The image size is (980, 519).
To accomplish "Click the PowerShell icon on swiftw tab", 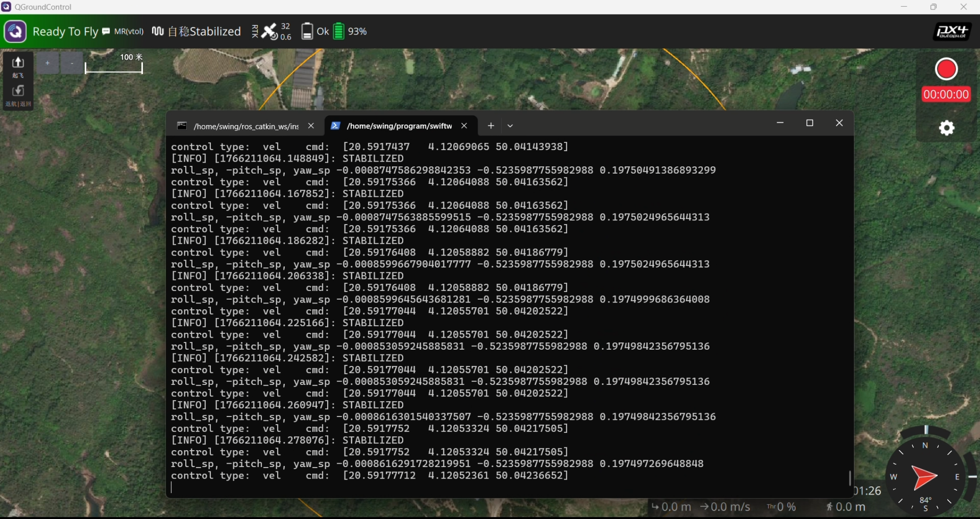I will coord(335,126).
